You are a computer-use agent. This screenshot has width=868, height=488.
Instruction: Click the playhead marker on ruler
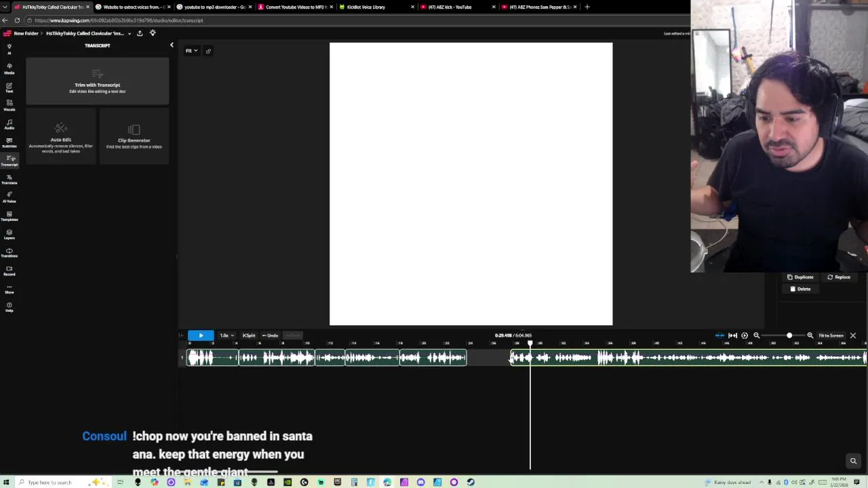click(x=530, y=343)
